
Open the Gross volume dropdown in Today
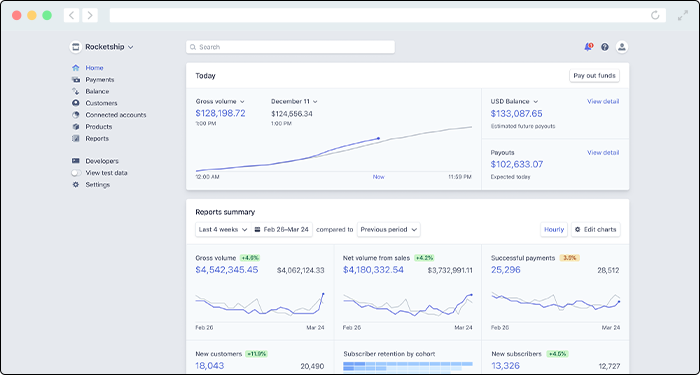click(220, 101)
